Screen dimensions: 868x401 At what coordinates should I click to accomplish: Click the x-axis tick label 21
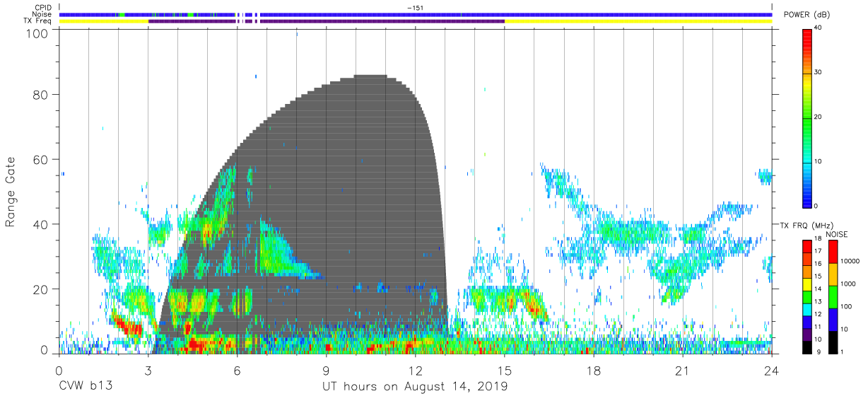click(x=683, y=369)
